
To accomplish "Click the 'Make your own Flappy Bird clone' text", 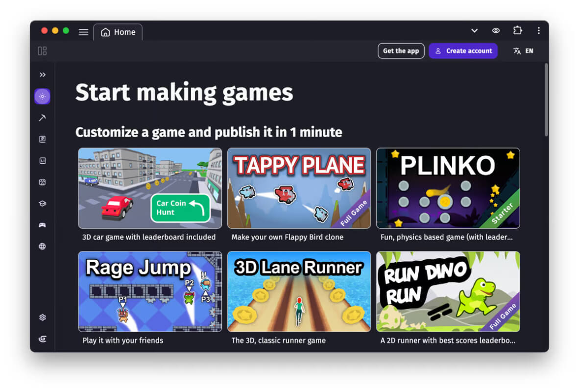I will (x=287, y=237).
